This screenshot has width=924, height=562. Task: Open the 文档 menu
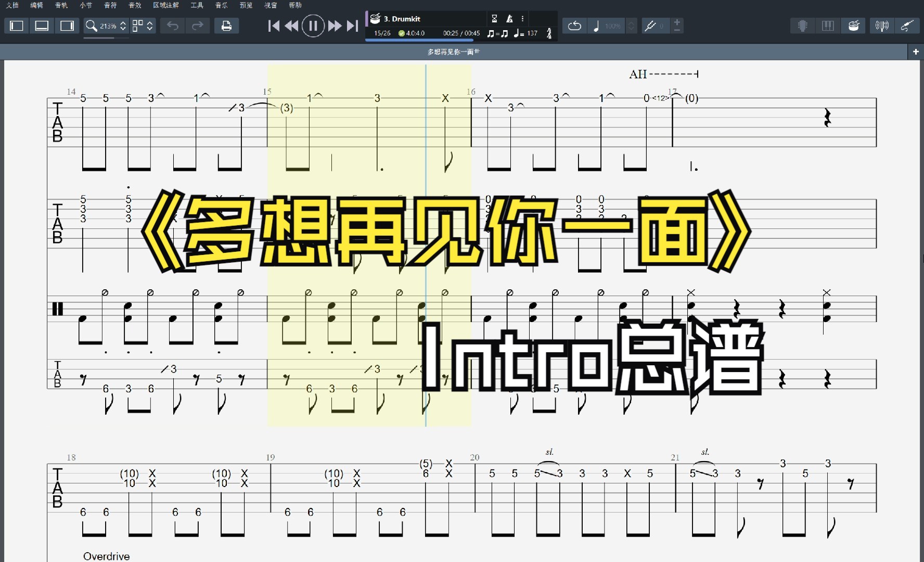(x=12, y=5)
